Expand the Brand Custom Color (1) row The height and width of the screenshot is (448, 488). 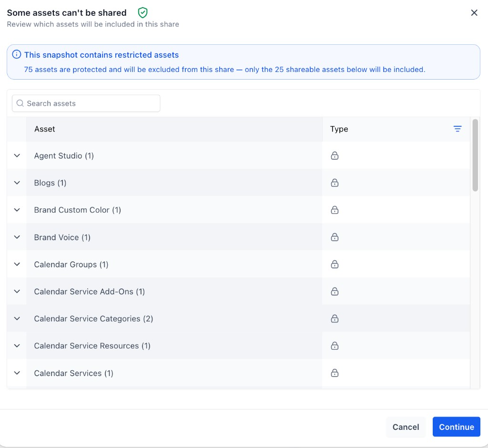pyautogui.click(x=17, y=210)
